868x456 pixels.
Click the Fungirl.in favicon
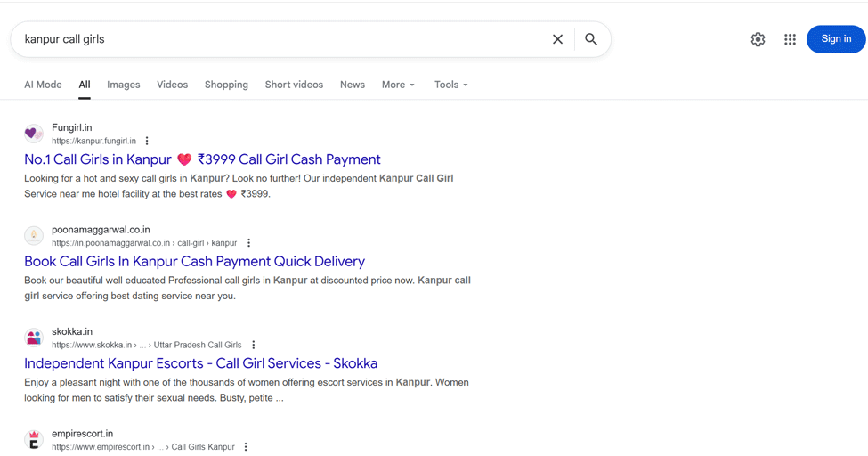pyautogui.click(x=34, y=134)
